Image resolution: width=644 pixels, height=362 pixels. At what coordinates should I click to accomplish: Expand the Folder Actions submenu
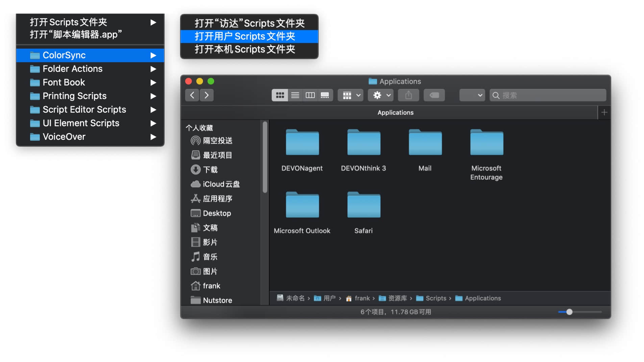click(x=90, y=69)
